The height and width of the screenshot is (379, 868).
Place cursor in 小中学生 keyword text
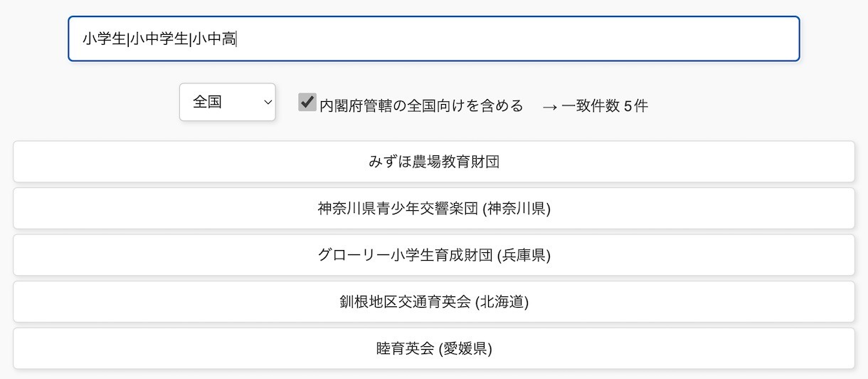click(x=159, y=38)
